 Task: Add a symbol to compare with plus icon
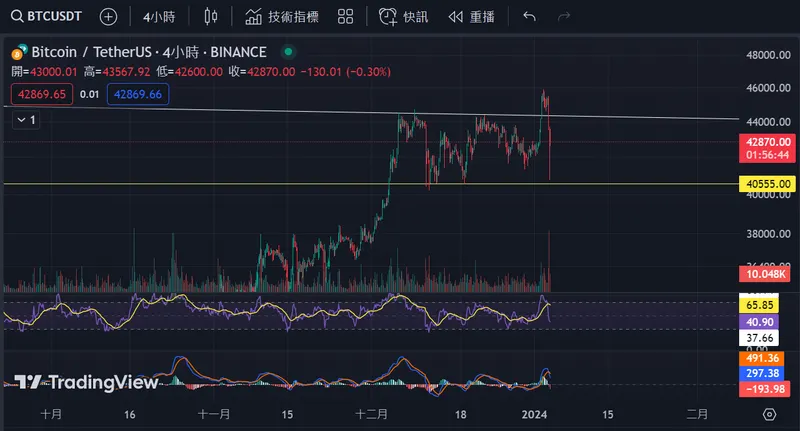pyautogui.click(x=108, y=17)
